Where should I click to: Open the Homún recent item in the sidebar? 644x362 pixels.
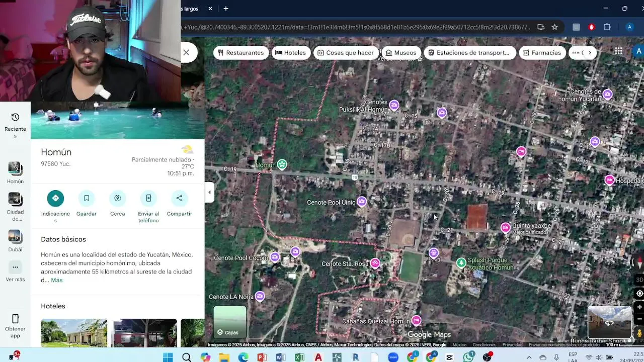[15, 173]
